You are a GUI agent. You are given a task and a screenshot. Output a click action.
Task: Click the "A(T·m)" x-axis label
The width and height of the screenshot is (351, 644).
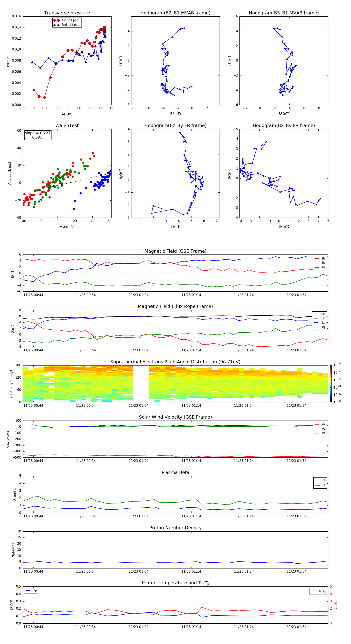[67, 114]
